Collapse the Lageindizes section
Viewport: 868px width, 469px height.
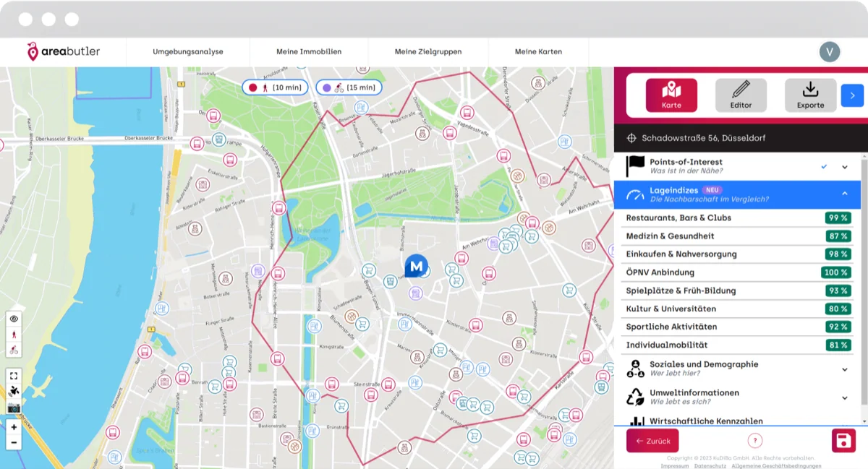click(x=845, y=194)
